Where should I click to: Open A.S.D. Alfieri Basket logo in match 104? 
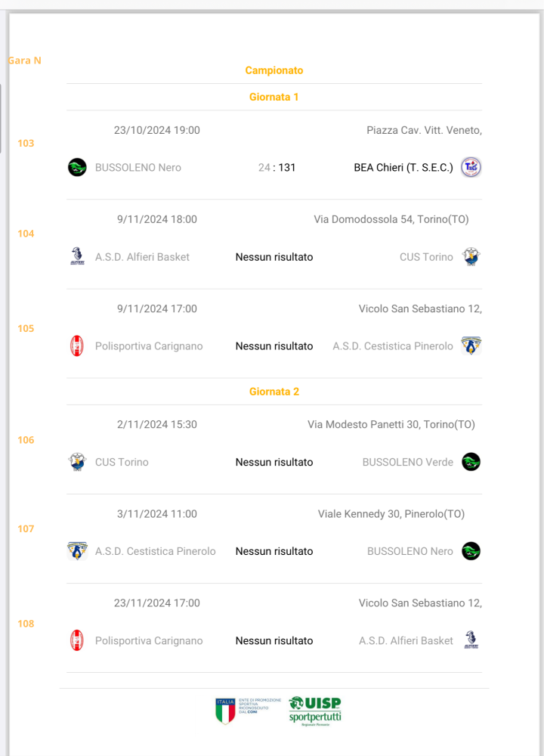(77, 256)
